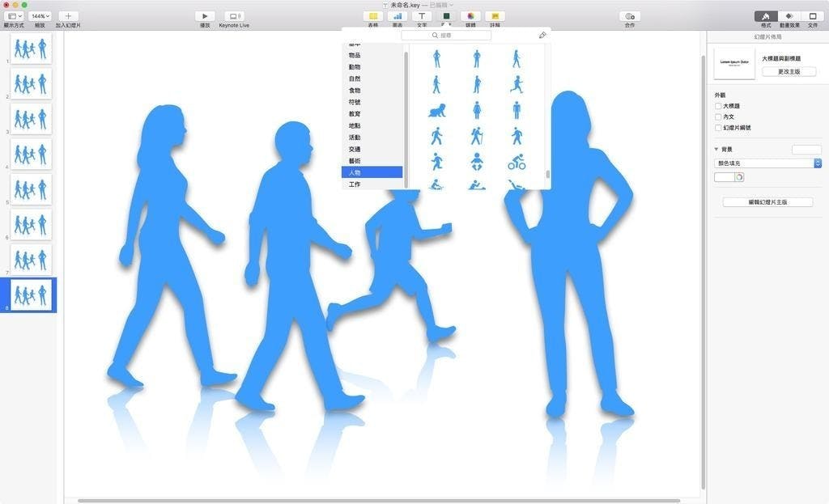
Task: Open the color wheel picker button
Action: click(739, 177)
